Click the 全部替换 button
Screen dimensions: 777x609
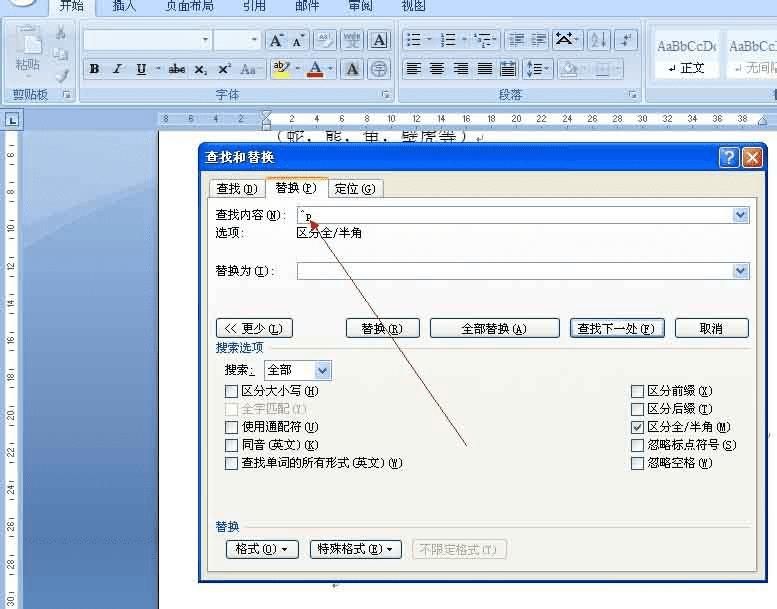coord(495,329)
